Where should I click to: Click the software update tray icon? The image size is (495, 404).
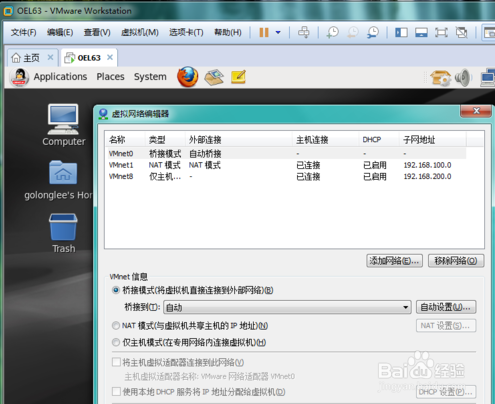[x=440, y=78]
